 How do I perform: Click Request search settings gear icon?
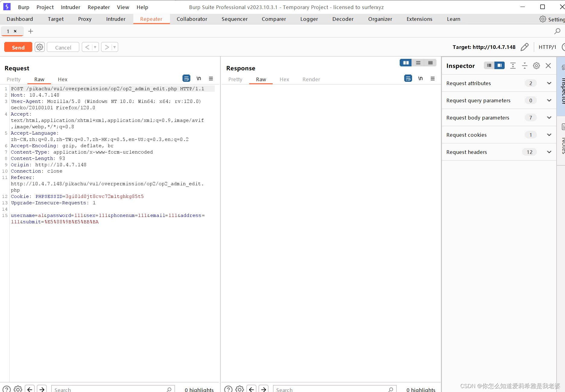pyautogui.click(x=18, y=389)
